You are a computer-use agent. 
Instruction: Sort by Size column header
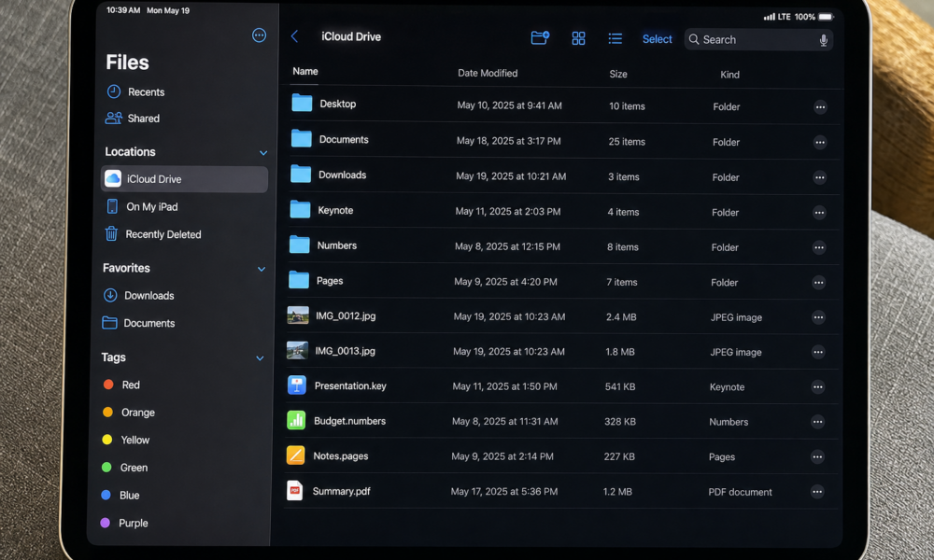[618, 75]
